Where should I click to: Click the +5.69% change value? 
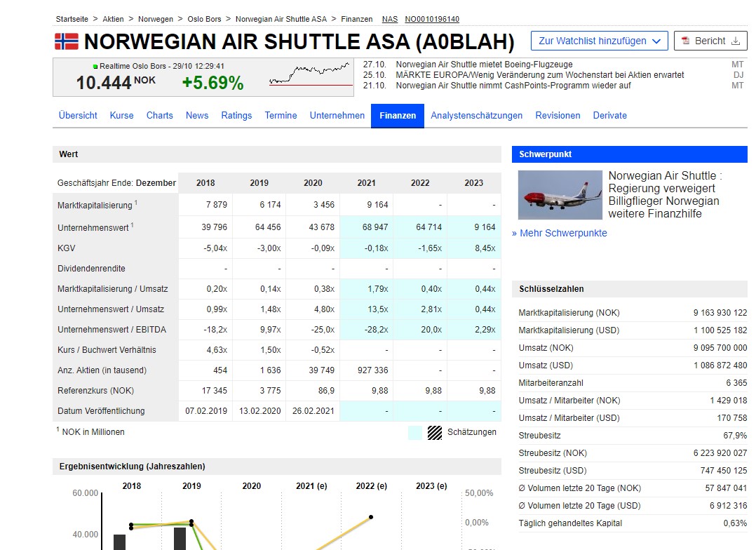click(212, 83)
